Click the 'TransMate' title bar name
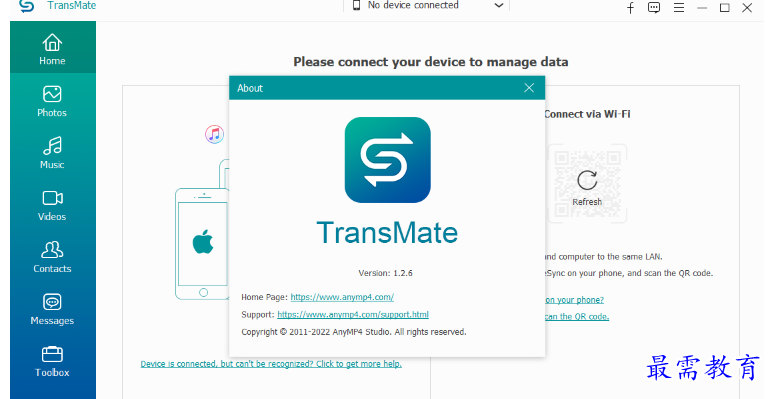The width and height of the screenshot is (768, 399). pos(72,5)
